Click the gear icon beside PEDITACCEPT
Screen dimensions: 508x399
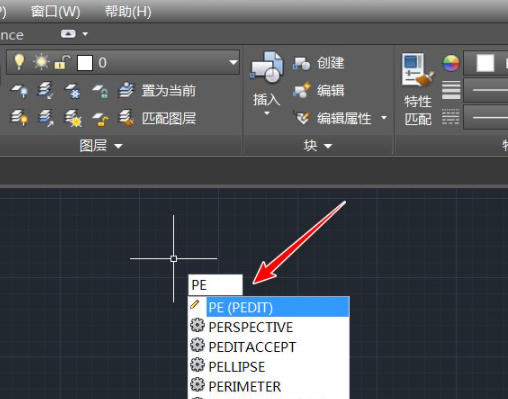(x=197, y=345)
